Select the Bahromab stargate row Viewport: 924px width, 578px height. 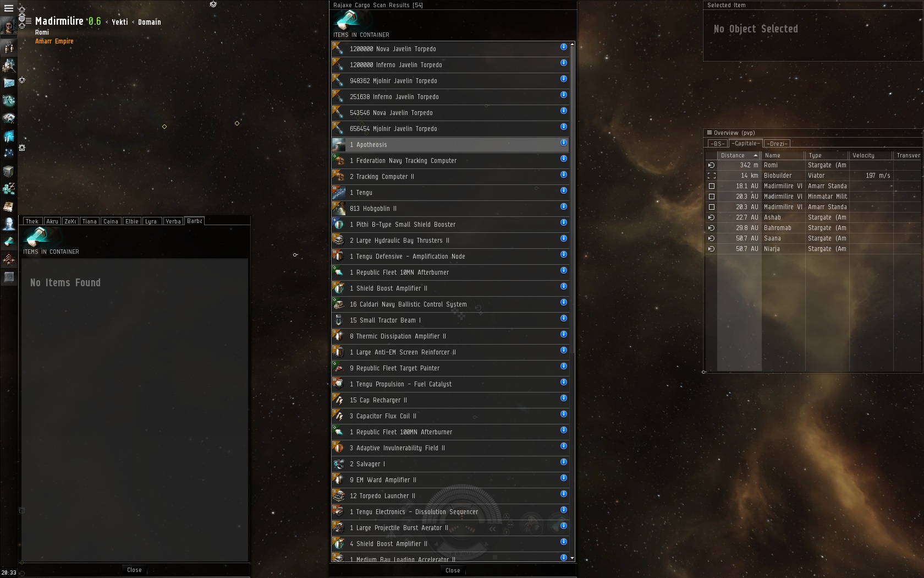pyautogui.click(x=814, y=228)
